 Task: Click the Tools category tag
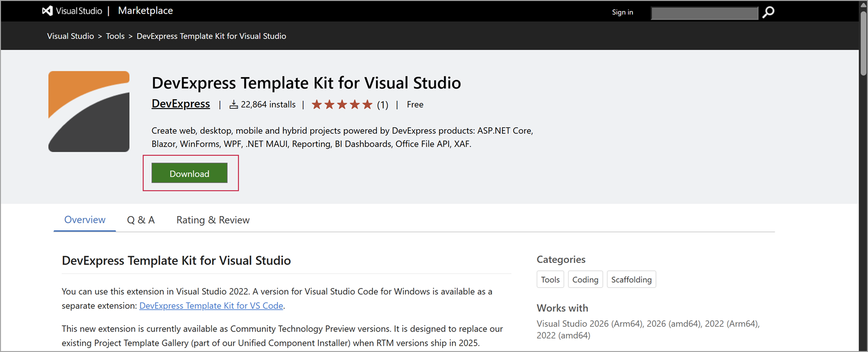(551, 279)
